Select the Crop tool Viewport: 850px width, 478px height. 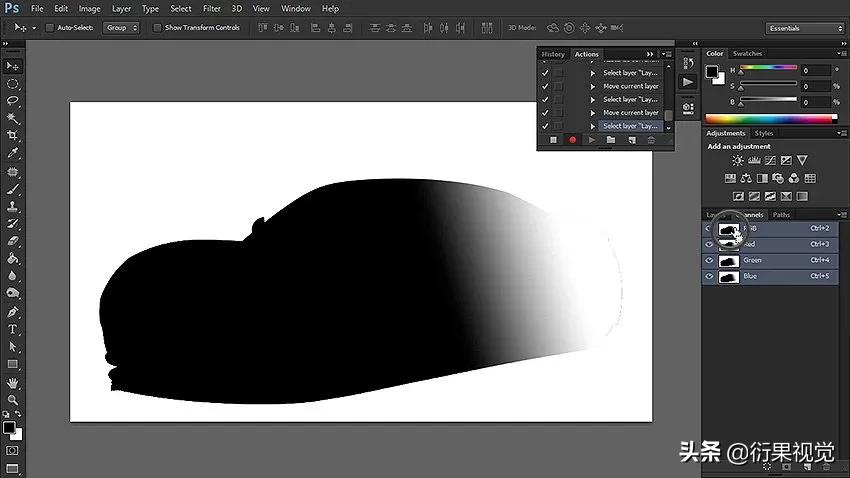13,135
